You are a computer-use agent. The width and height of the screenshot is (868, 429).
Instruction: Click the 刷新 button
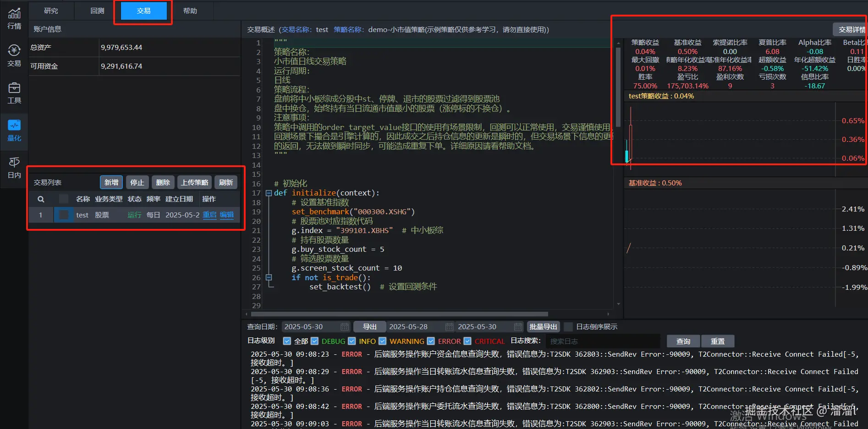[x=226, y=182]
